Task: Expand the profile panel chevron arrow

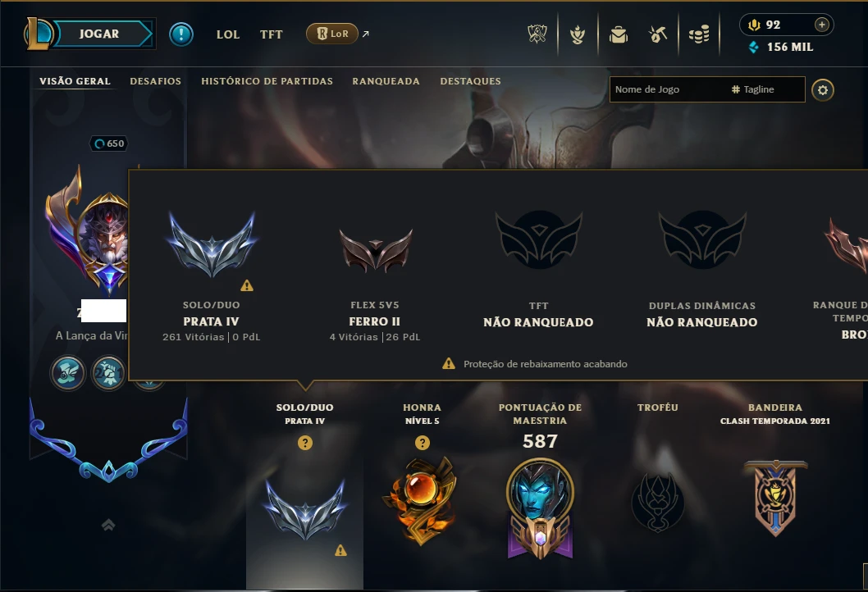Action: (108, 524)
